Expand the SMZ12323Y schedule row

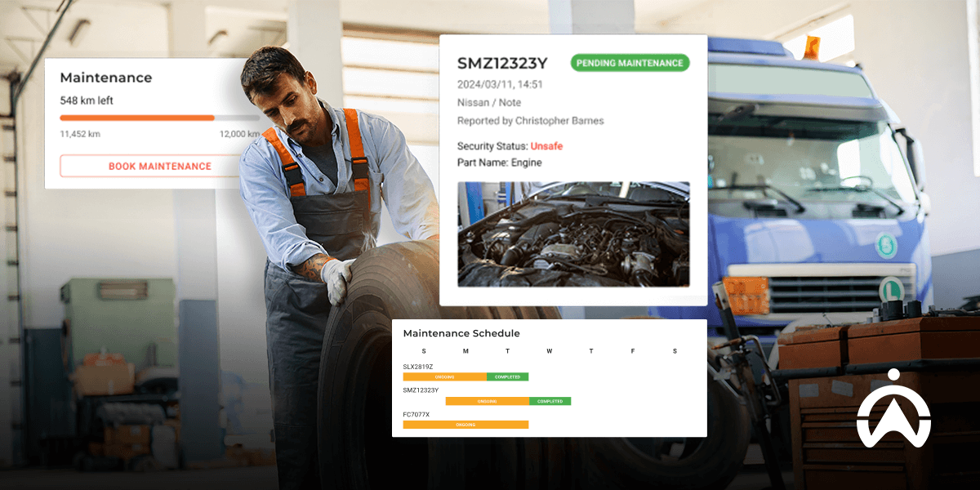pyautogui.click(x=421, y=390)
